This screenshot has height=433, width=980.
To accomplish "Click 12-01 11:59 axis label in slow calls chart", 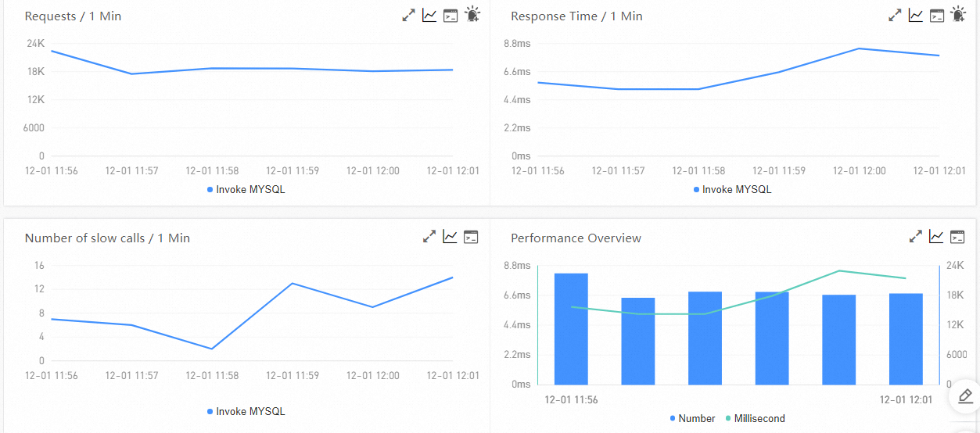I will (x=293, y=375).
